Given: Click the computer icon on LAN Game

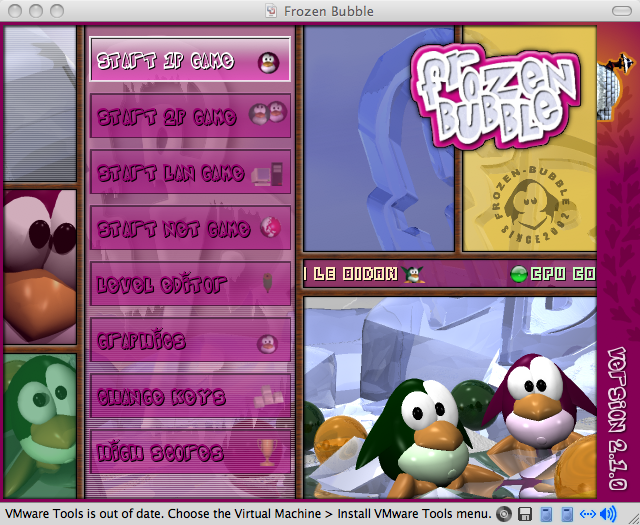Looking at the screenshot, I should [x=267, y=174].
